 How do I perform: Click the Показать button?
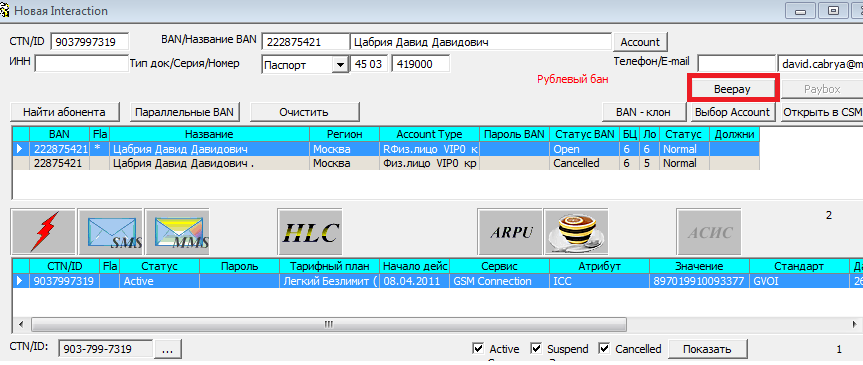click(707, 349)
